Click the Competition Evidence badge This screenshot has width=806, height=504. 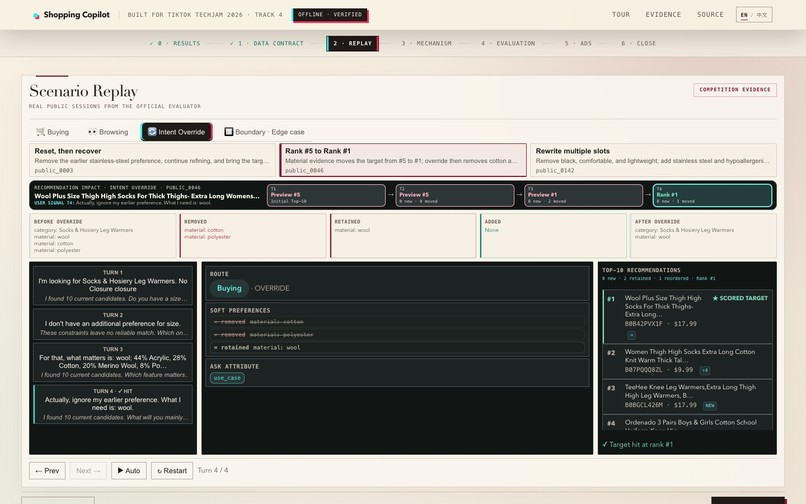[735, 90]
